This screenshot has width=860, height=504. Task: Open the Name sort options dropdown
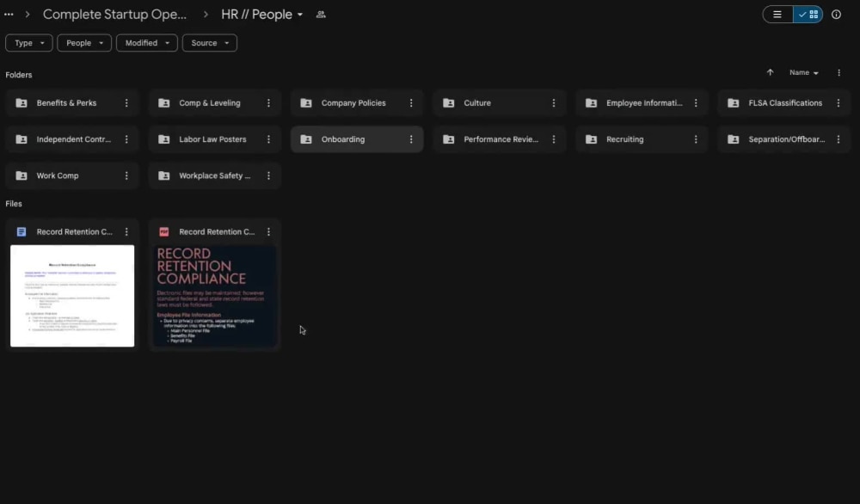803,72
